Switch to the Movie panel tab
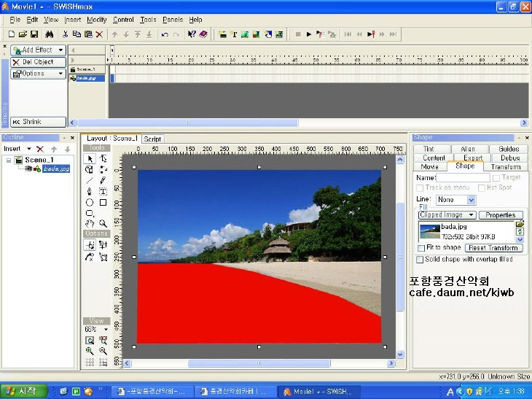The width and height of the screenshot is (532, 399). tap(429, 167)
